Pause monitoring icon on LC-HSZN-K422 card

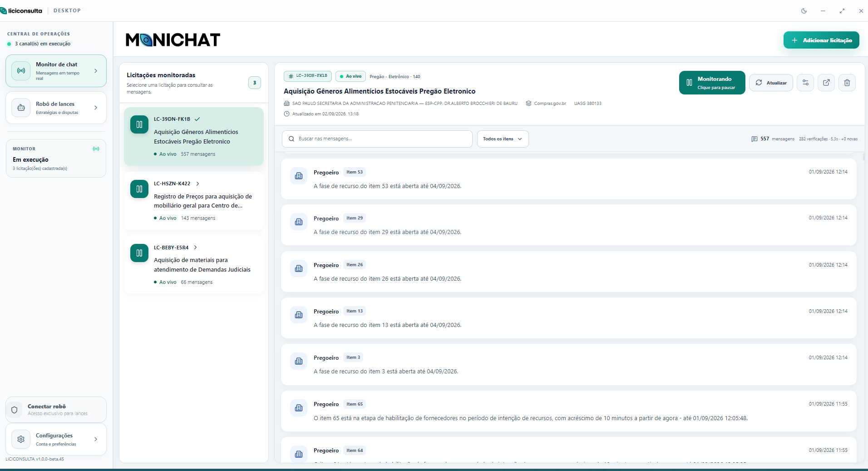(139, 189)
